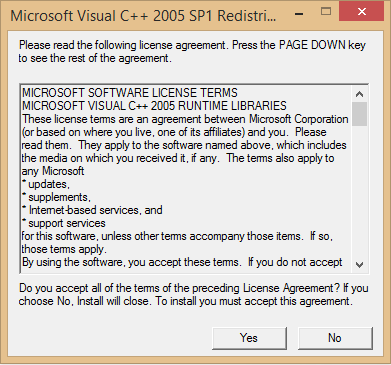Click the scrollbar up arrow in license text
Screen dimensions: 391x365
[x=359, y=94]
